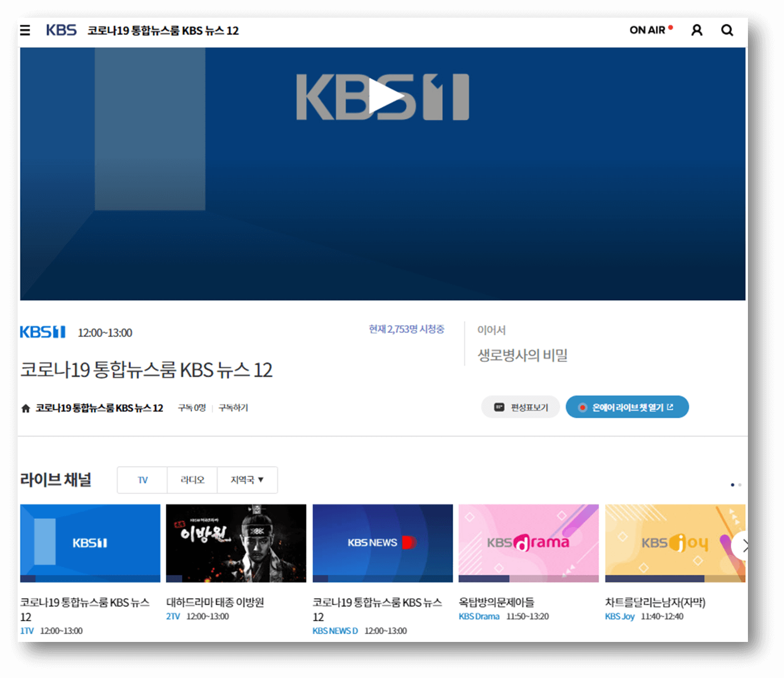Click the KBS Drama channel label

(x=479, y=616)
